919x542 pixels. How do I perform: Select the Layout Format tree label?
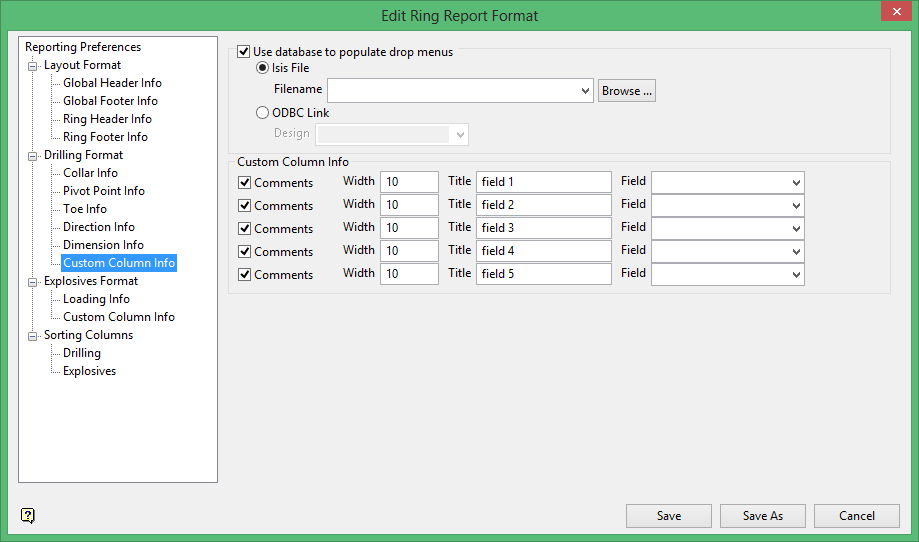tap(82, 65)
